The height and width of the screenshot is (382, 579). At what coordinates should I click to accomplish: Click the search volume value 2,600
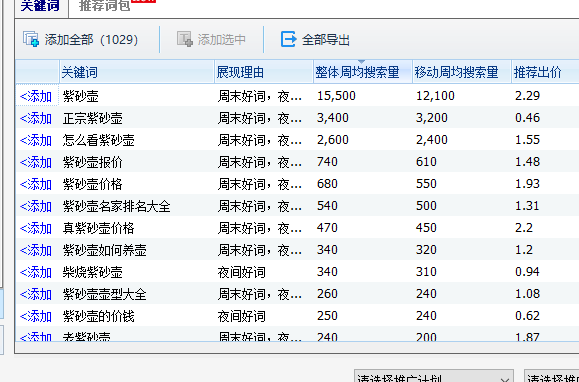click(x=333, y=140)
